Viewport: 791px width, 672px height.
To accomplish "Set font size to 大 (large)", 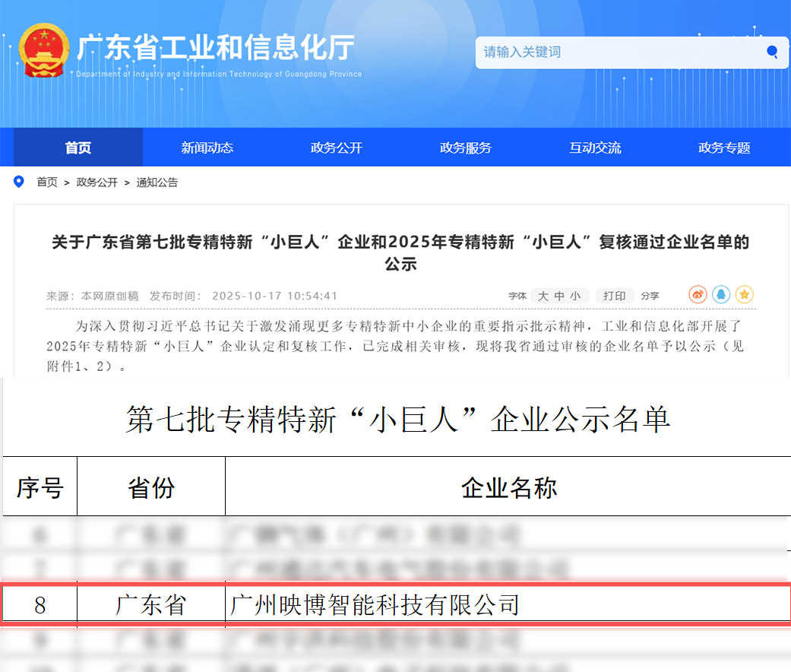I will [543, 296].
